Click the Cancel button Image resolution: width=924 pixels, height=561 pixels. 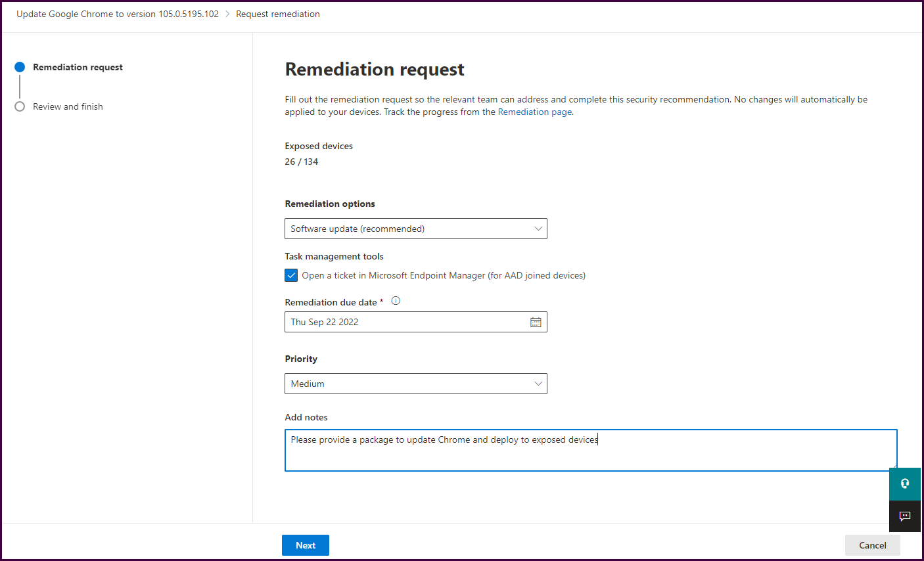coord(872,545)
